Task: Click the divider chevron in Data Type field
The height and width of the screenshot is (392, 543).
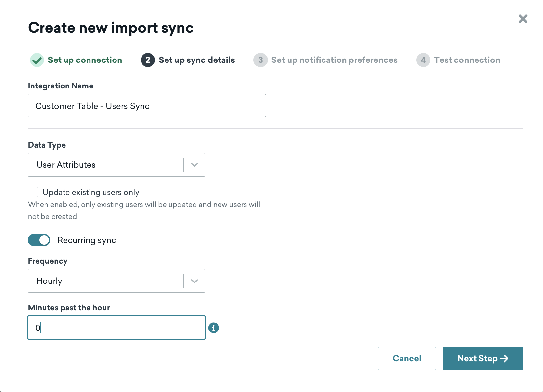Action: point(194,165)
